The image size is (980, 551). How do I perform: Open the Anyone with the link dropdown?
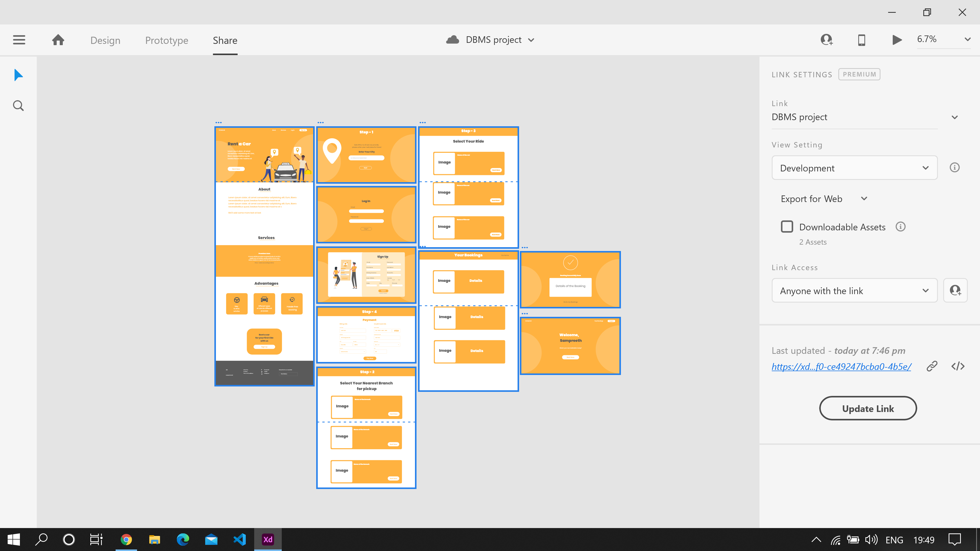(x=926, y=291)
